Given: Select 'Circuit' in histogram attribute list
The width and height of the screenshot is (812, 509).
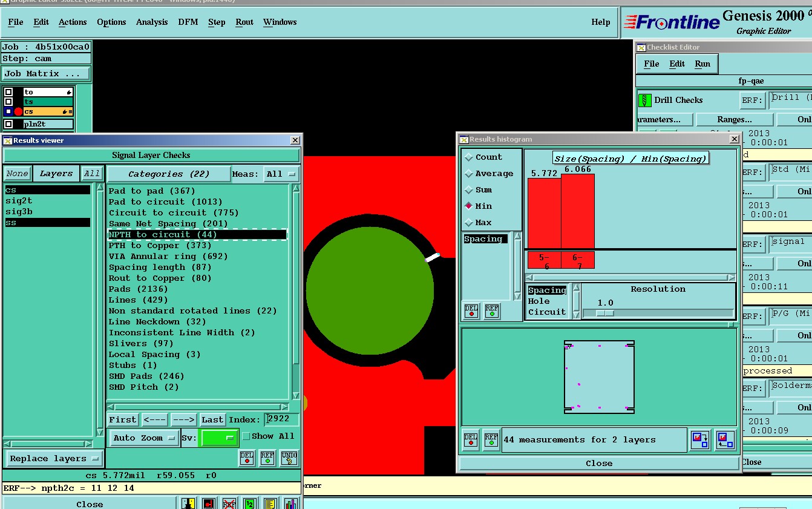Looking at the screenshot, I should pos(547,312).
